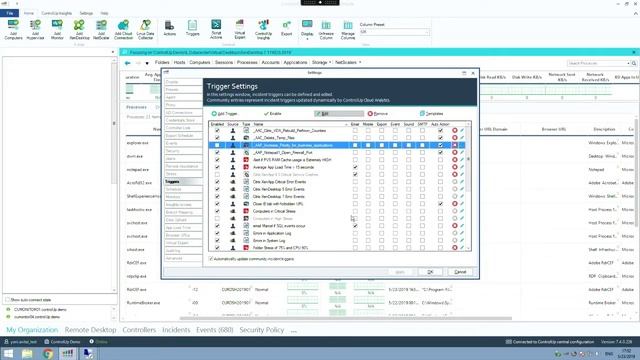This screenshot has height=360, width=640.
Task: Click Unfreeze Column ribbon icon
Action: (326, 25)
